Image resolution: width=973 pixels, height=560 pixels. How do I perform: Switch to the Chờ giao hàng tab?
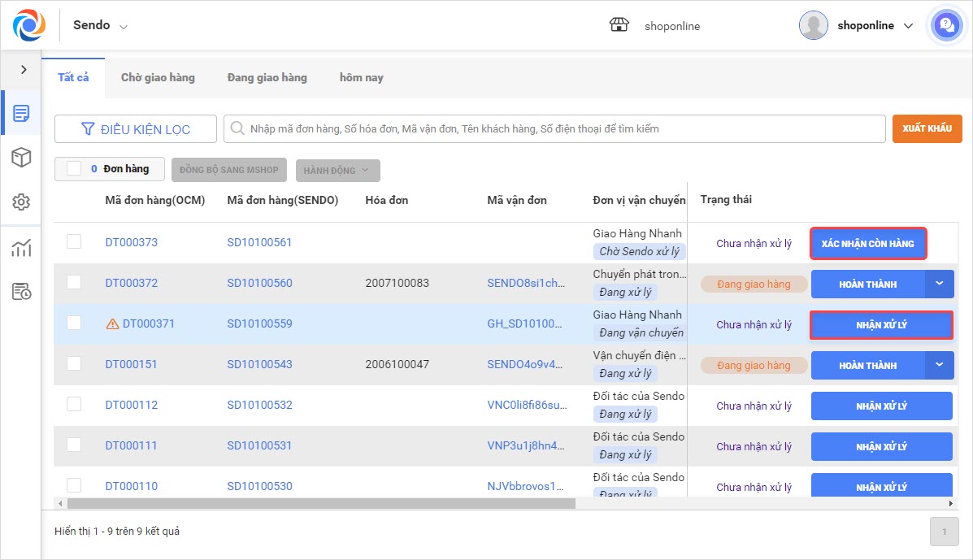click(x=158, y=77)
